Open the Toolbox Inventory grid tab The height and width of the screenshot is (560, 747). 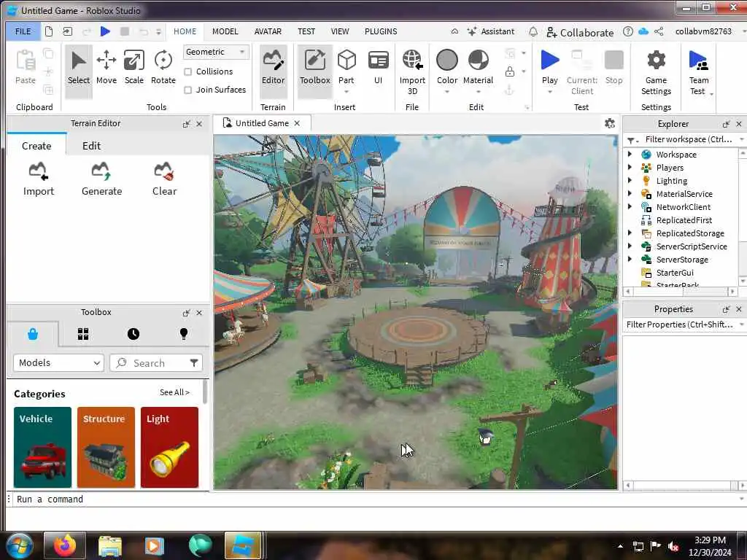pos(83,334)
